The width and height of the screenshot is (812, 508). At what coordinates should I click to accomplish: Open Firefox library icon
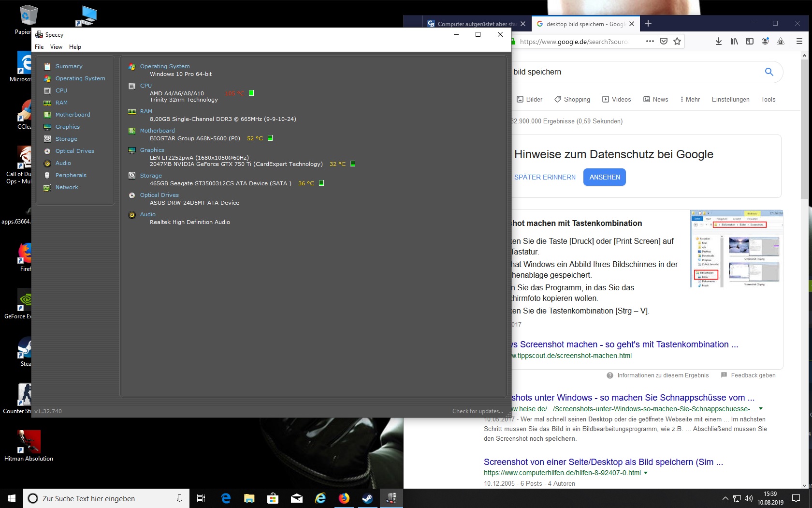pos(734,41)
